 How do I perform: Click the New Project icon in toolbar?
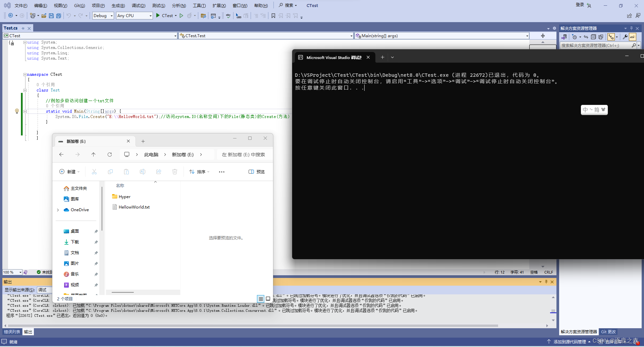point(33,16)
